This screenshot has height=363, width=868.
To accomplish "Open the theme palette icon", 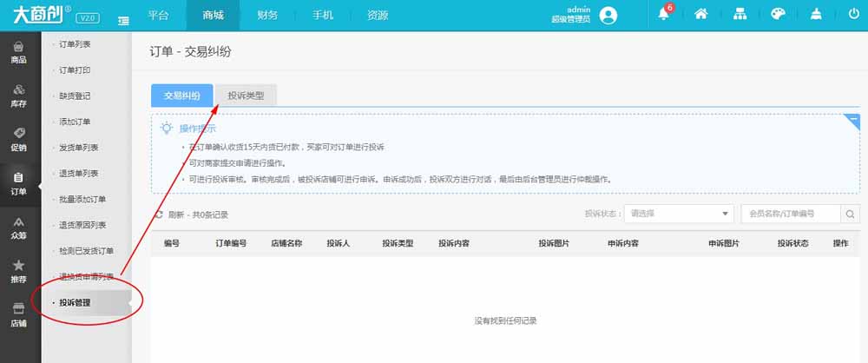I will click(778, 15).
